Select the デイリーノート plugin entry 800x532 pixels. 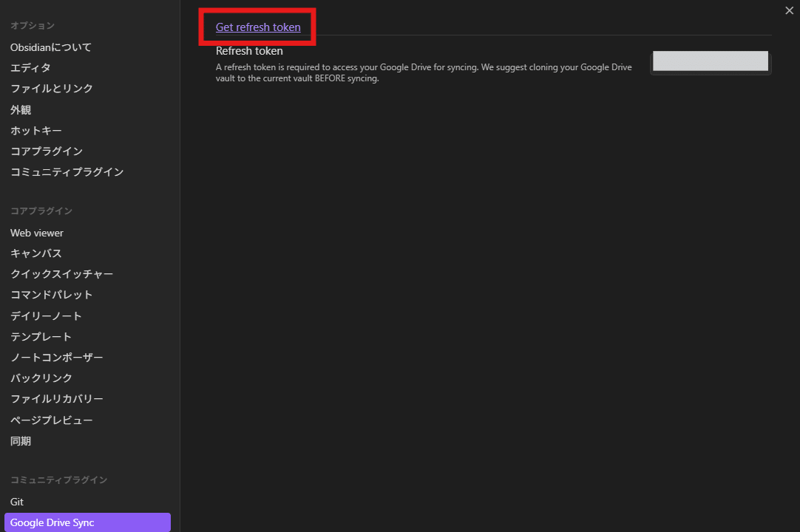pos(46,316)
